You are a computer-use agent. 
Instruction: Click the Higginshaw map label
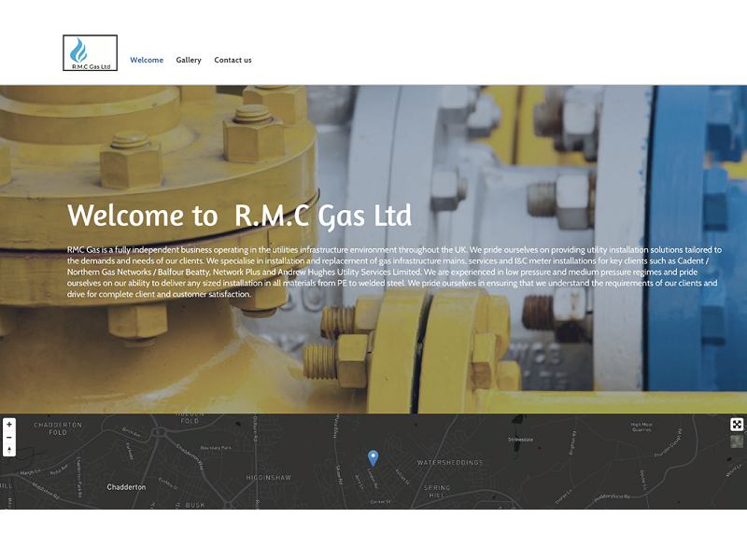click(x=268, y=478)
